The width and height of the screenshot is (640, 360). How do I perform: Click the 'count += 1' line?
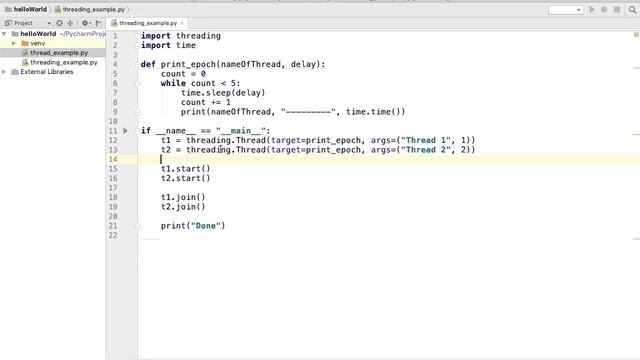205,102
